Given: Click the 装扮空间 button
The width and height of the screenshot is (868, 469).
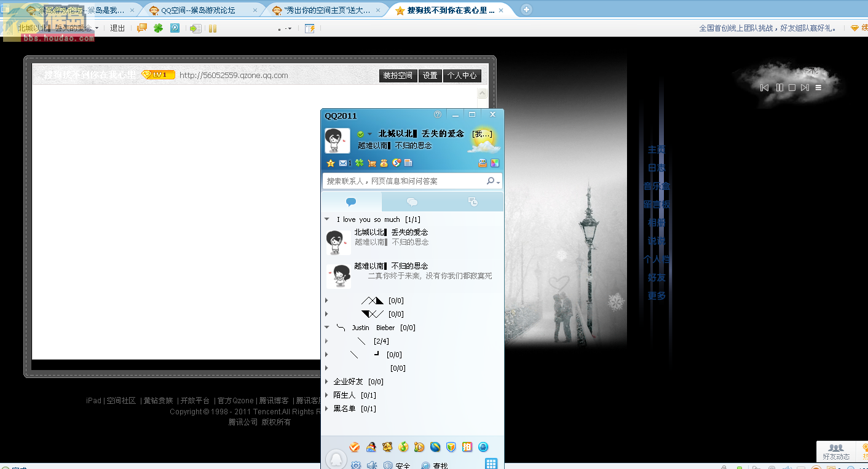Looking at the screenshot, I should [x=398, y=76].
